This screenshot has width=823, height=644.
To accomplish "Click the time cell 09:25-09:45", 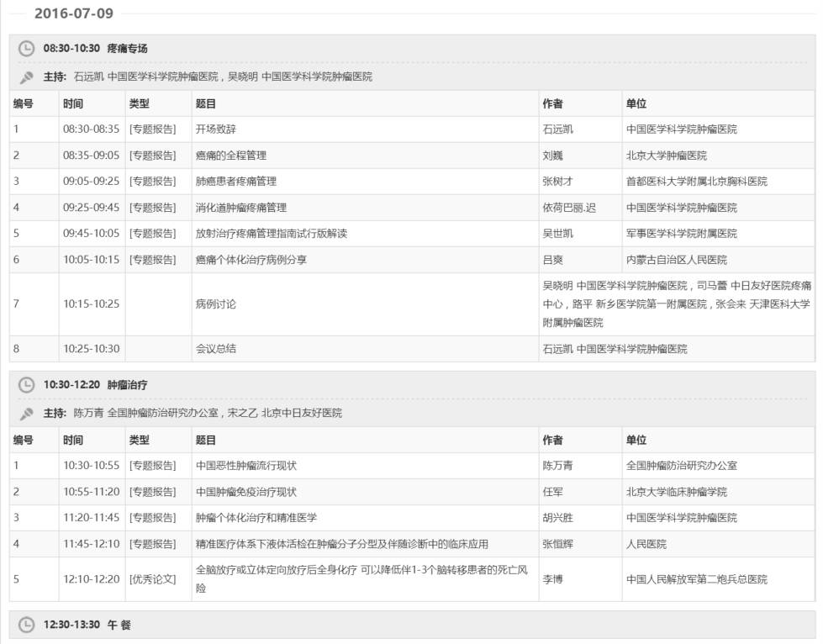I will [x=92, y=208].
